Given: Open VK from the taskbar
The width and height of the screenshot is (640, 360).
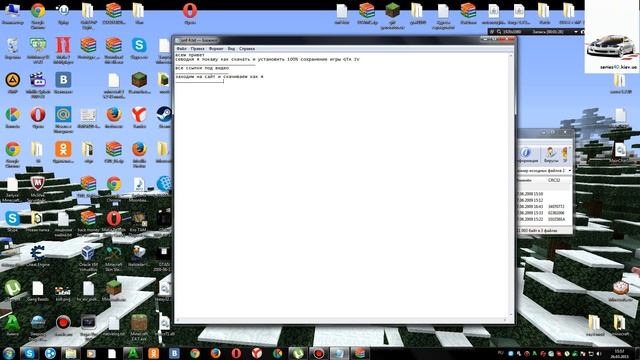Looking at the screenshot, I should [x=174, y=353].
